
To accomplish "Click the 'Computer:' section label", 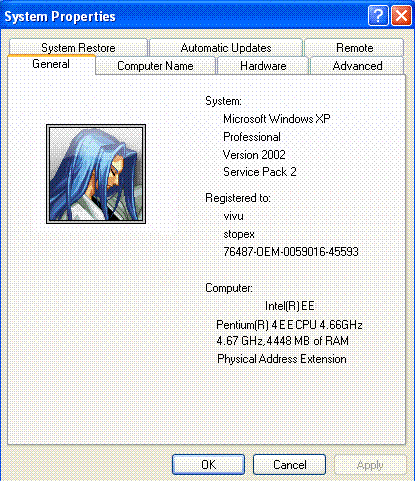I will point(229,288).
